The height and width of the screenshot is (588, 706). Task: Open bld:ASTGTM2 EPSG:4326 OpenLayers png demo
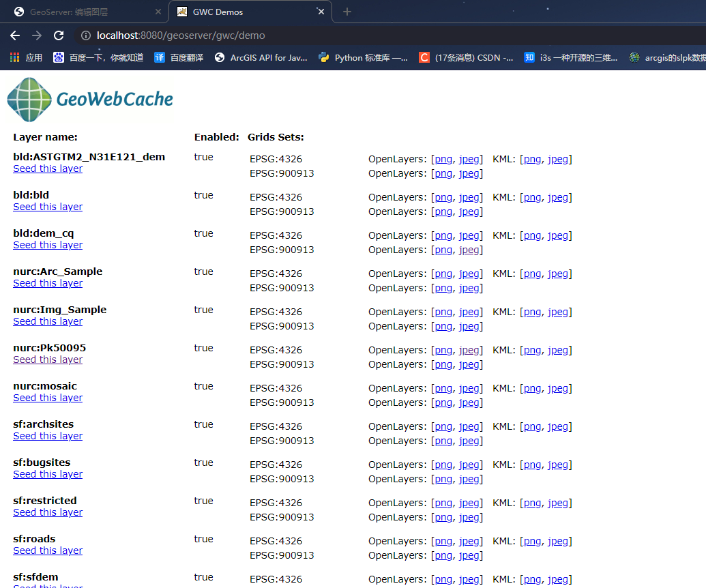click(x=443, y=160)
